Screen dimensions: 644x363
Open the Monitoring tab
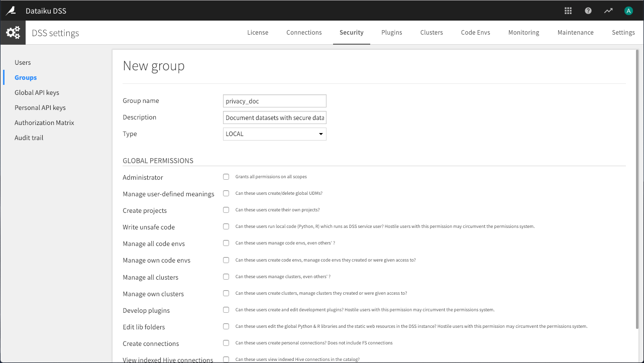[x=523, y=32]
